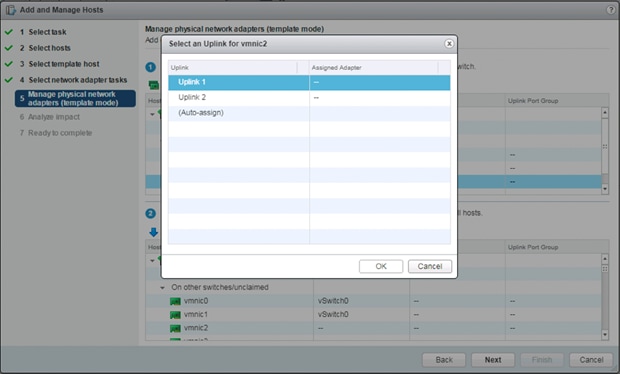Cancel the Select an Uplink dialog
This screenshot has width=620, height=374.
pos(430,266)
